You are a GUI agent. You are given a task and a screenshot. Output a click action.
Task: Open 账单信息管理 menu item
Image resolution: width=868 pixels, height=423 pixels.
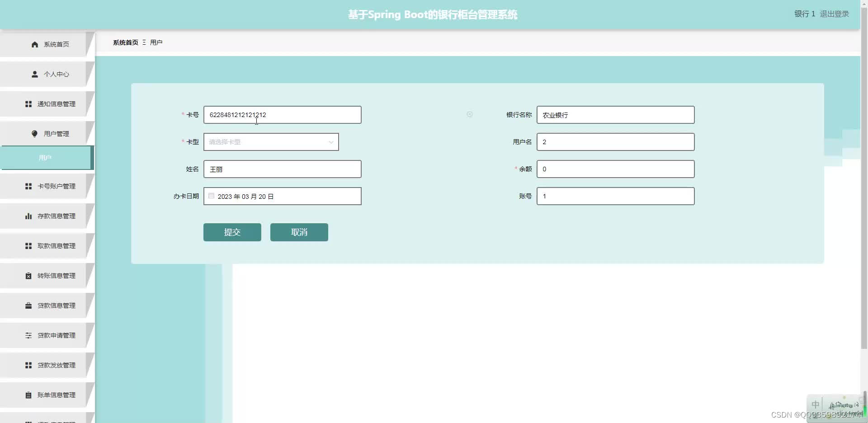(x=47, y=395)
